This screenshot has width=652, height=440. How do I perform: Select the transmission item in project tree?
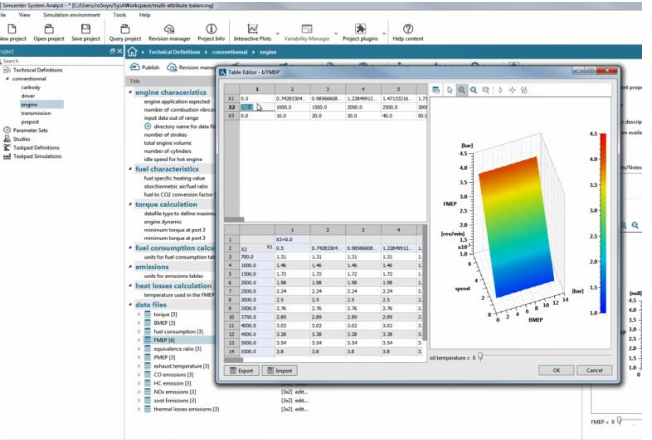tap(36, 112)
